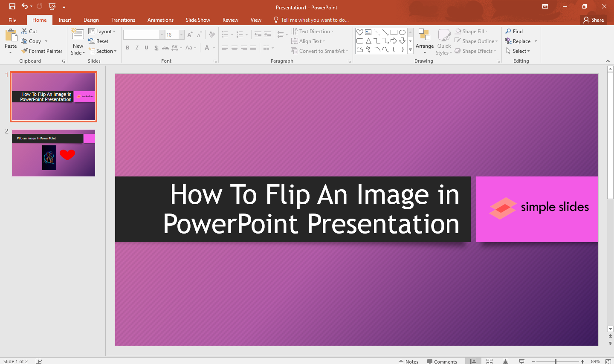Open the More shapes gallery arrow
This screenshot has width=614, height=364.
point(410,49)
